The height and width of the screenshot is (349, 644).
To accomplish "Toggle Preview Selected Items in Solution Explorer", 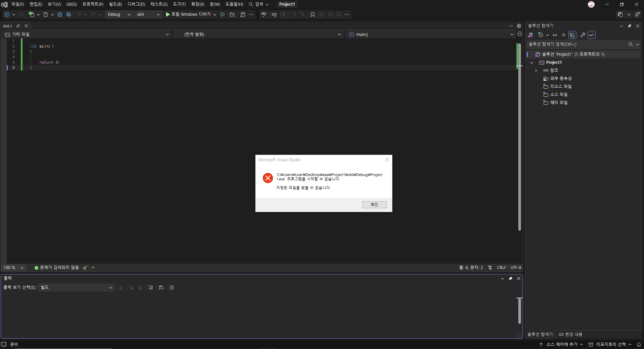I will [592, 35].
